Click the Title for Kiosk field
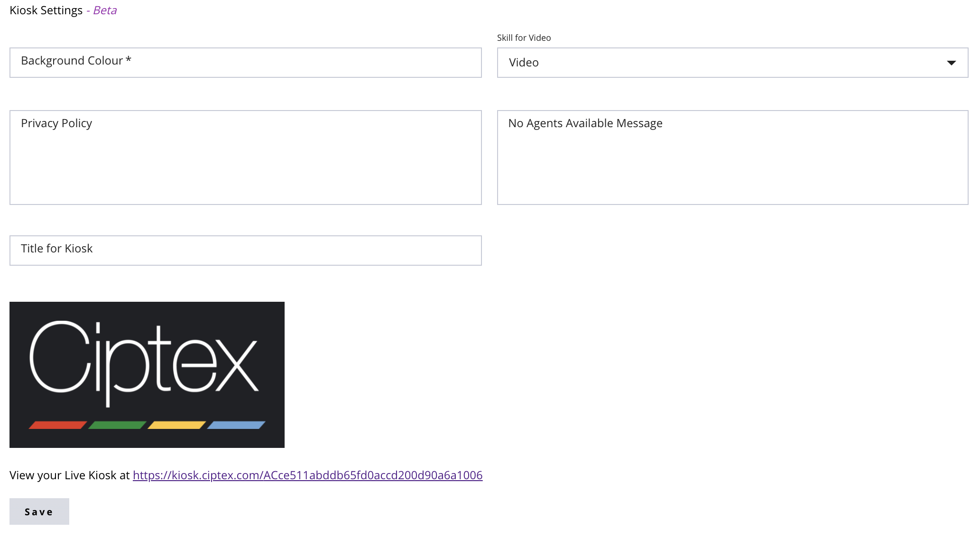 pyautogui.click(x=246, y=251)
